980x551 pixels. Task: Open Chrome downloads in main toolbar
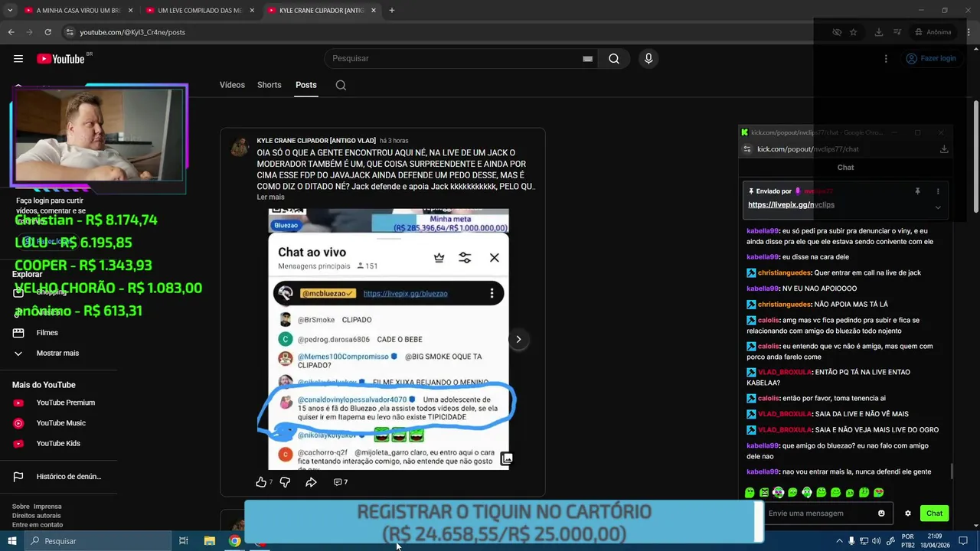coord(879,32)
